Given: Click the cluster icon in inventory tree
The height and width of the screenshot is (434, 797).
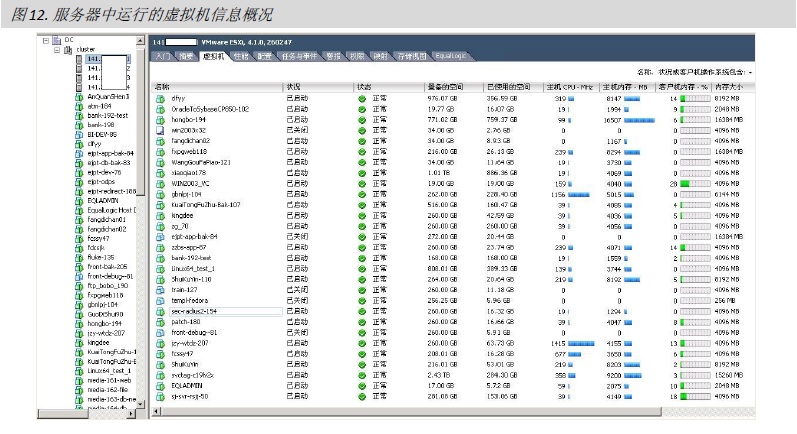Looking at the screenshot, I should pyautogui.click(x=68, y=50).
